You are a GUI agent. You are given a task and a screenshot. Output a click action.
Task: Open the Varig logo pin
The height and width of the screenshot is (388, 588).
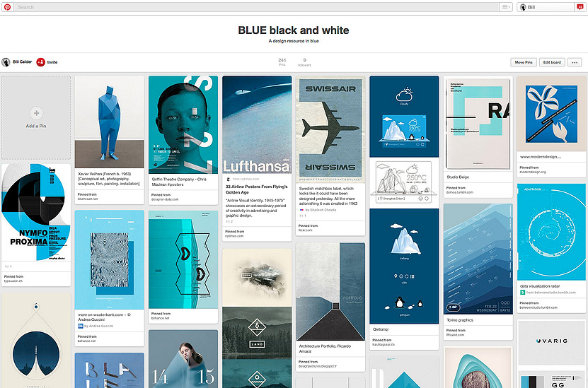click(x=551, y=341)
